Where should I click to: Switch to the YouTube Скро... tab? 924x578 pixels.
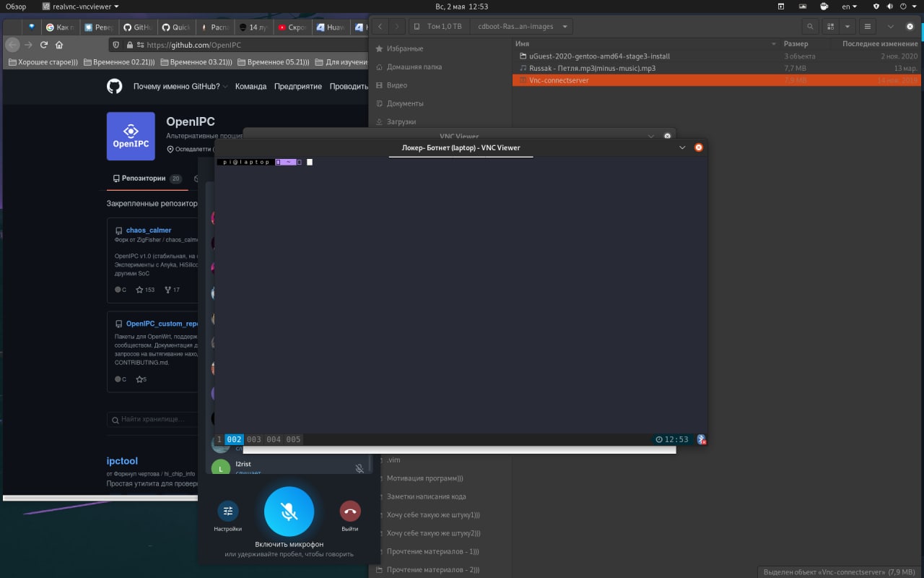coord(292,27)
